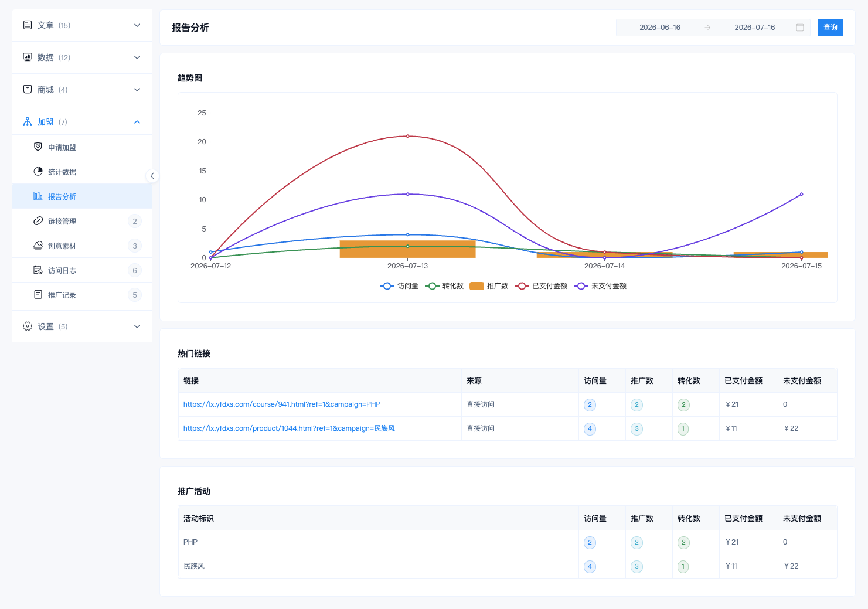Screen dimensions: 868x609
Task: Click the 查询 button
Action: (830, 28)
